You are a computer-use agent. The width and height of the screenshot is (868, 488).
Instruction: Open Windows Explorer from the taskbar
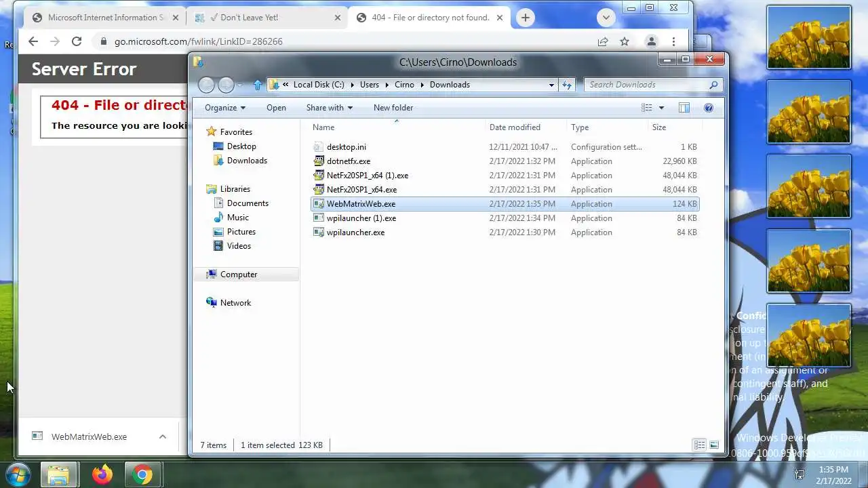click(x=59, y=475)
